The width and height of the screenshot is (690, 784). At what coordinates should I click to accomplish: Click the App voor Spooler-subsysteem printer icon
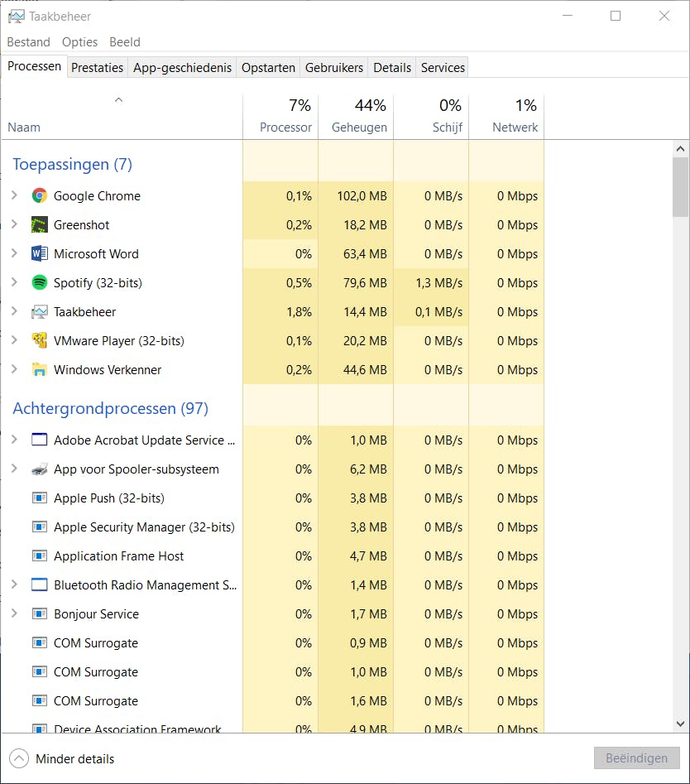point(40,469)
